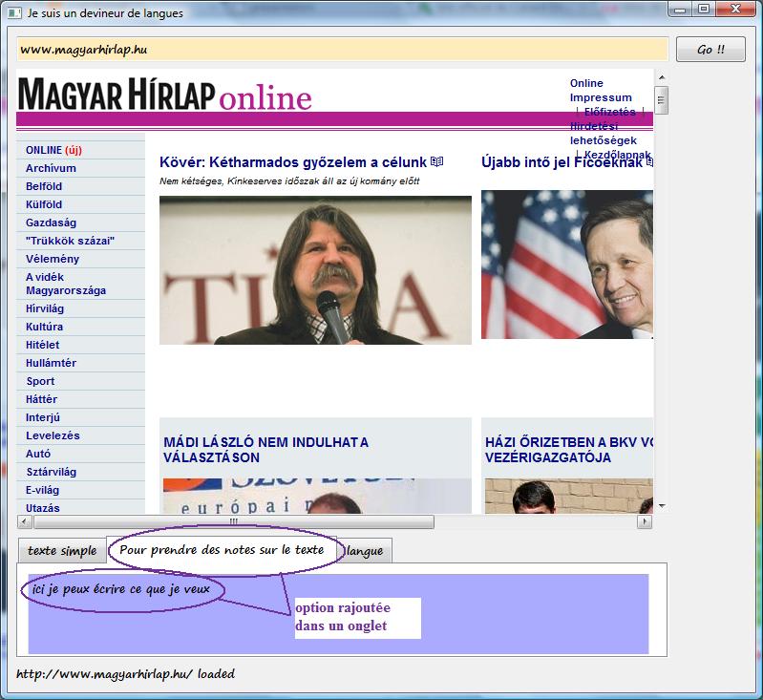Screen dimensions: 763x700
Task: Open MÁDI LÁSZLÓ NEM INDULHAT headline
Action: click(265, 450)
